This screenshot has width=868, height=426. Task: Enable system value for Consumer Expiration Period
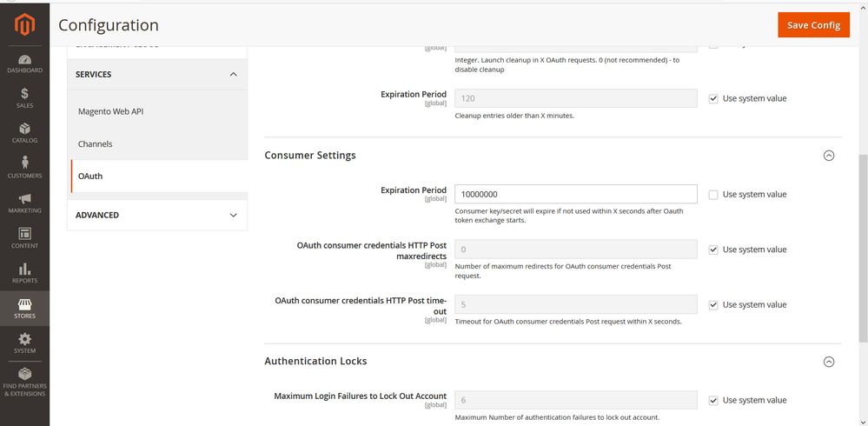[713, 195]
